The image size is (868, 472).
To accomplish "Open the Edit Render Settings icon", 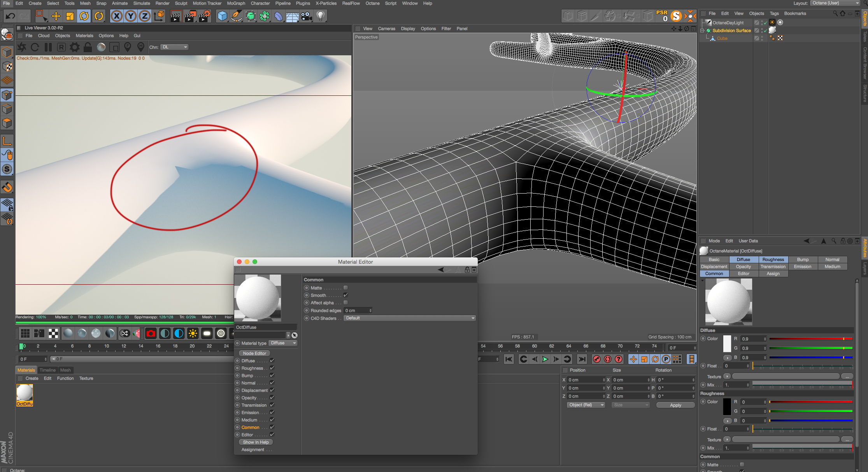I will pos(204,16).
